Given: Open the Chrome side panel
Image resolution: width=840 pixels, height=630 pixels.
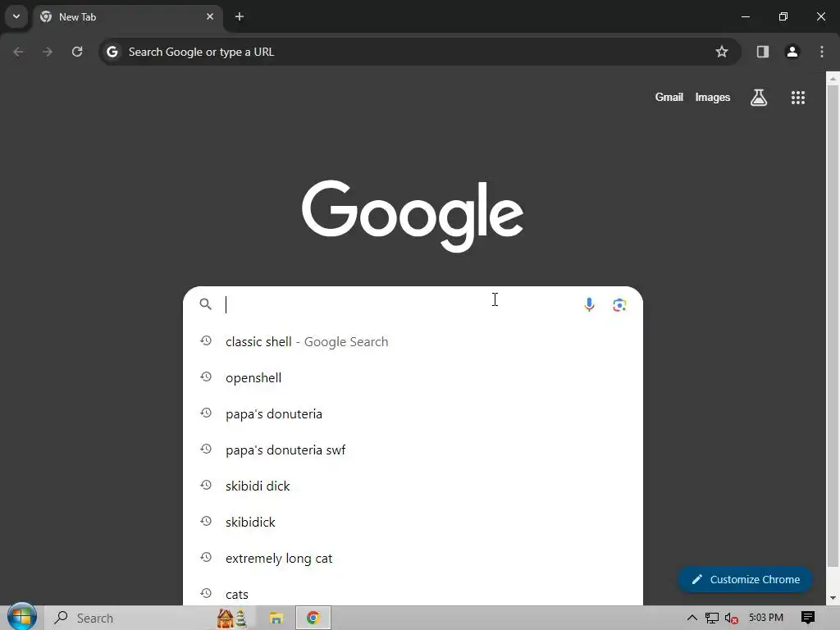Looking at the screenshot, I should (763, 52).
